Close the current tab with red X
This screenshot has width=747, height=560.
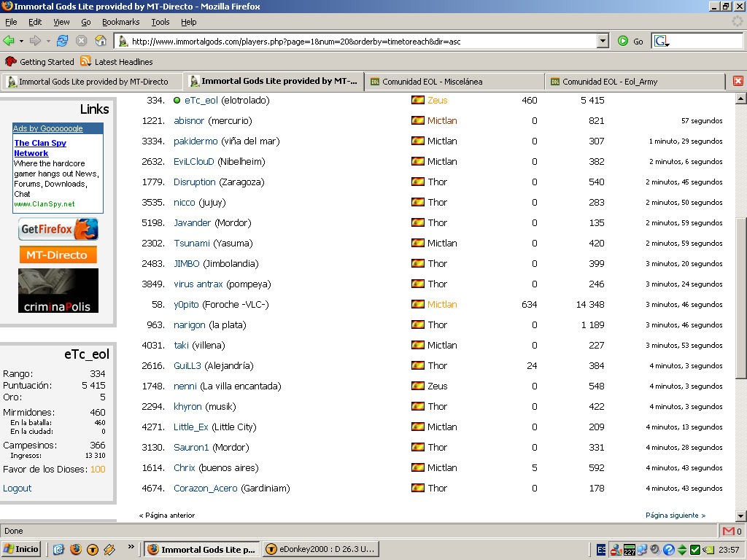(738, 81)
